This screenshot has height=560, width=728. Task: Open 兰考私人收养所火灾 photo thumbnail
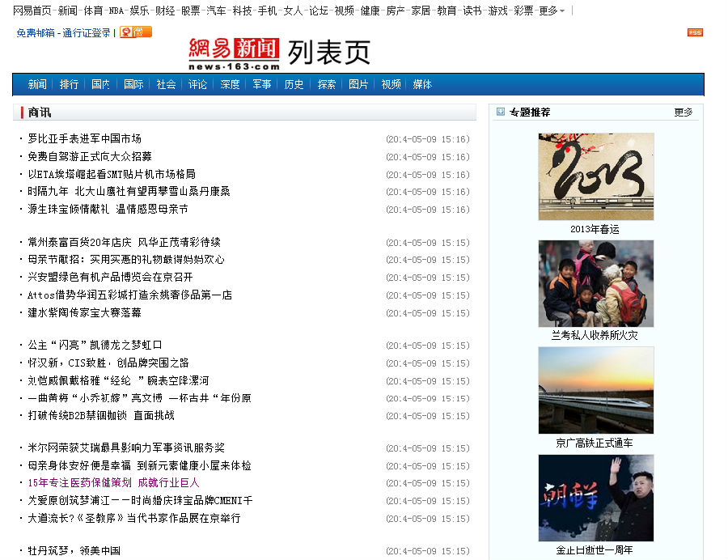596,283
